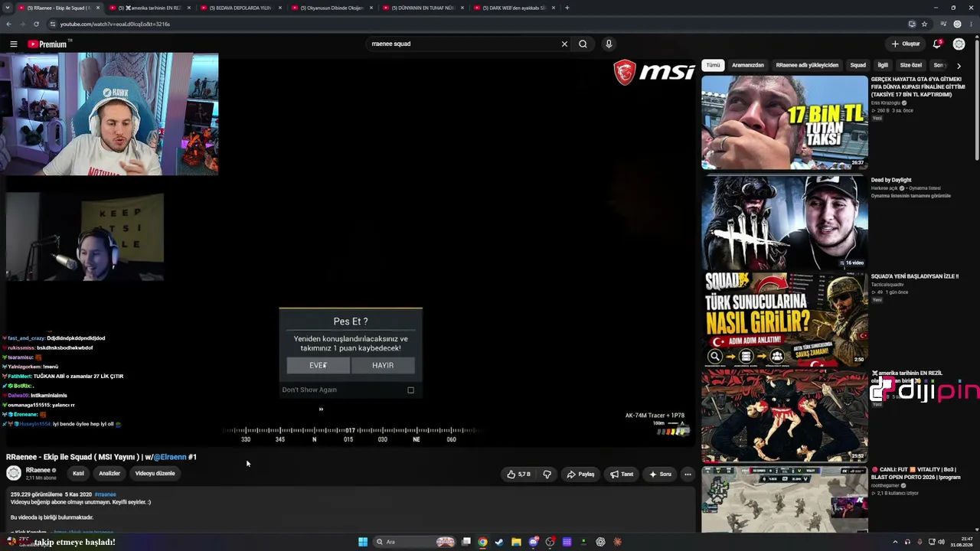Open the Chrome three-dot menu
The height and width of the screenshot is (551, 980).
pyautogui.click(x=971, y=24)
